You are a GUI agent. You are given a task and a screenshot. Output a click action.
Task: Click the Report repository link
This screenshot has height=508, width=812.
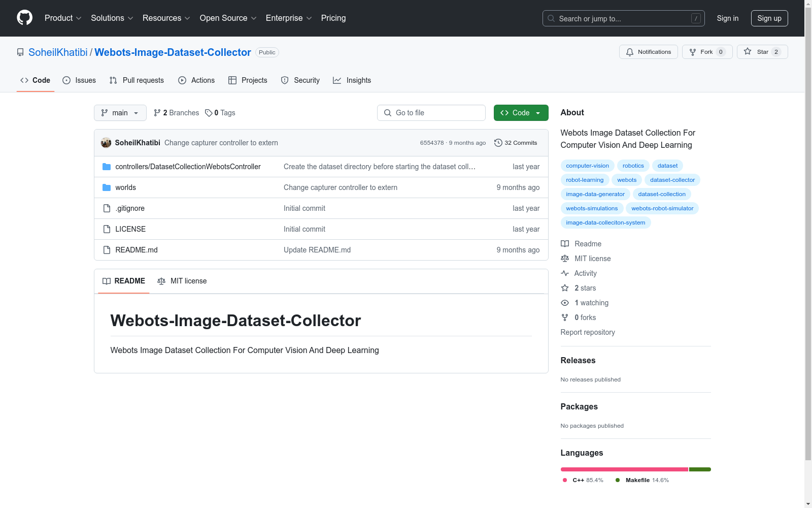588,332
